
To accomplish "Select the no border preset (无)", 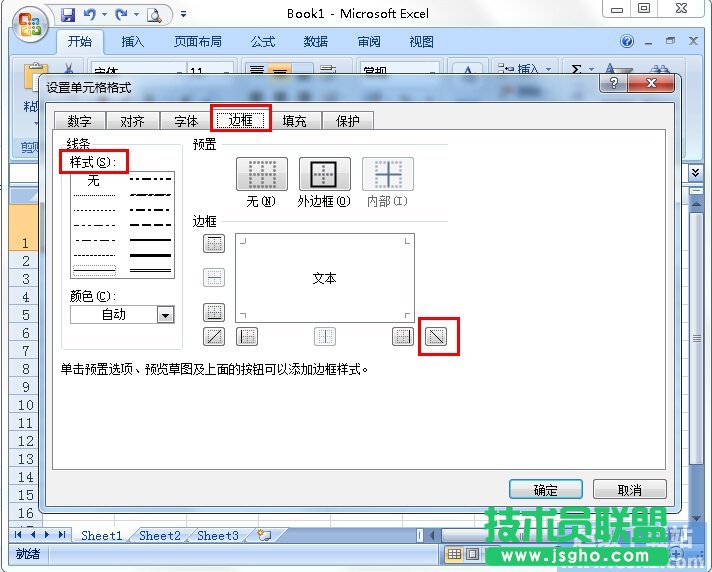I will (x=261, y=175).
